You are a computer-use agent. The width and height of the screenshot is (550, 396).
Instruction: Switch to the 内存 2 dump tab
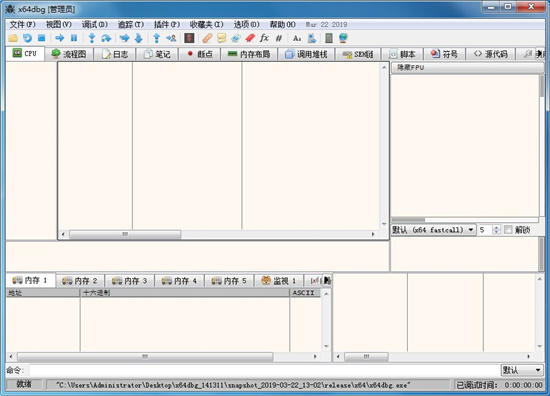pyautogui.click(x=80, y=281)
